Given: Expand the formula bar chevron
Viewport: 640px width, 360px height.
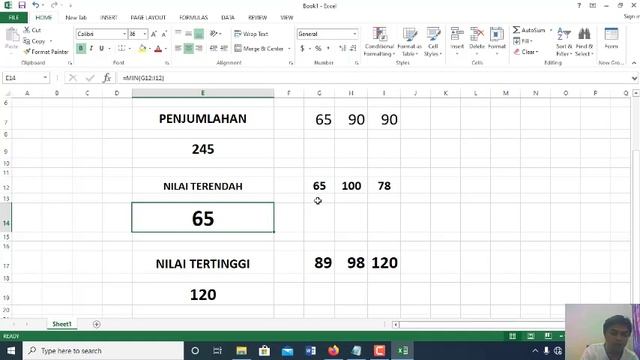Looking at the screenshot, I should (x=634, y=78).
